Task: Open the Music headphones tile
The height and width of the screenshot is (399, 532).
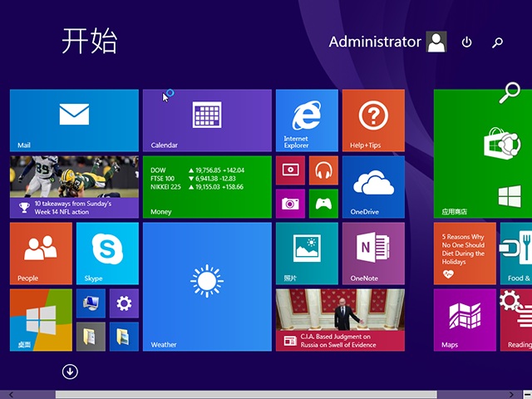Action: pos(323,170)
